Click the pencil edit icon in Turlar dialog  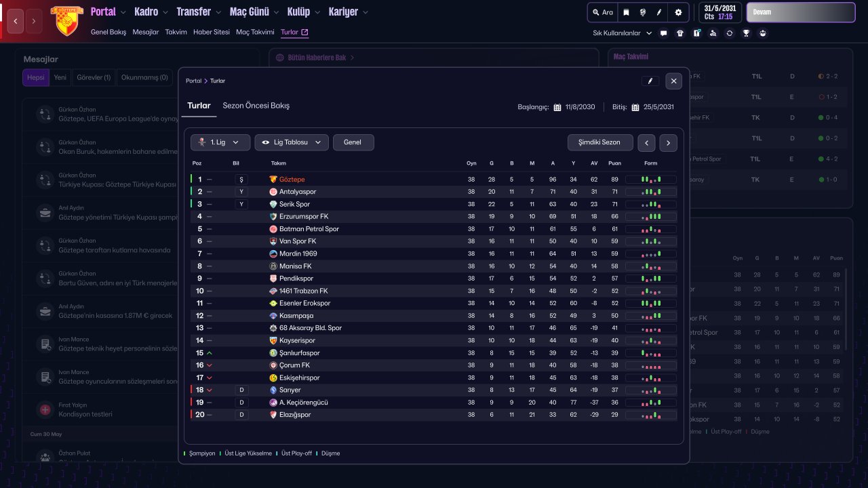650,81
